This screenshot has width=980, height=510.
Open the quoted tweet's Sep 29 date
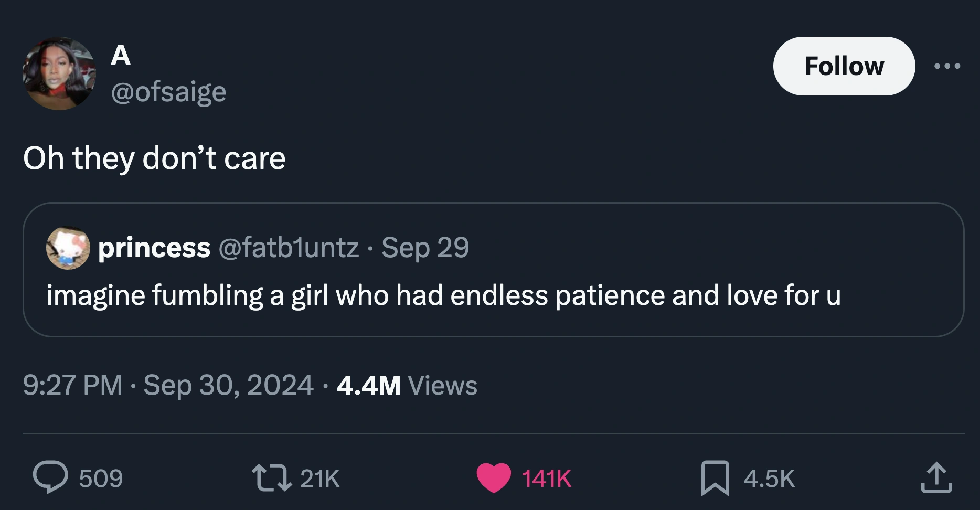(x=425, y=248)
